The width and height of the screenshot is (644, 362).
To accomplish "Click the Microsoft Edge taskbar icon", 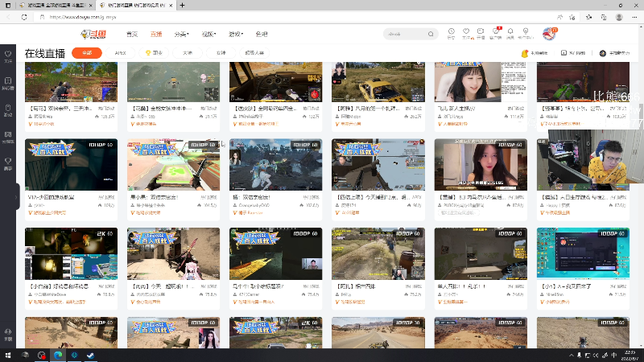I will pyautogui.click(x=57, y=355).
